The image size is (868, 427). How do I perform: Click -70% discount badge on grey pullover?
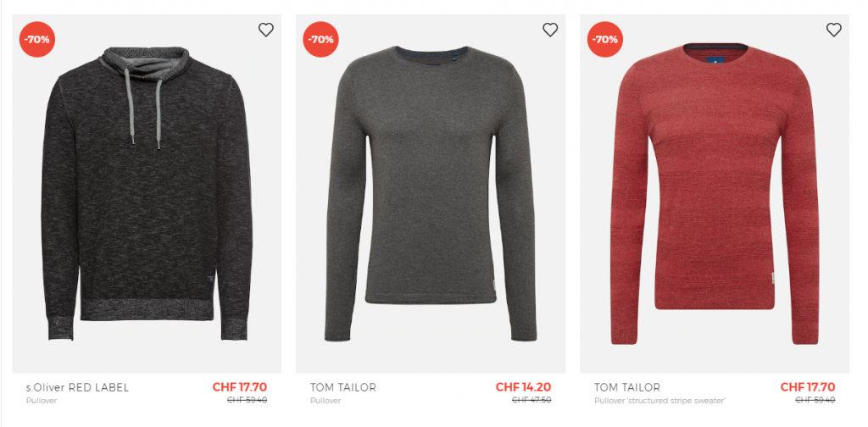[320, 39]
